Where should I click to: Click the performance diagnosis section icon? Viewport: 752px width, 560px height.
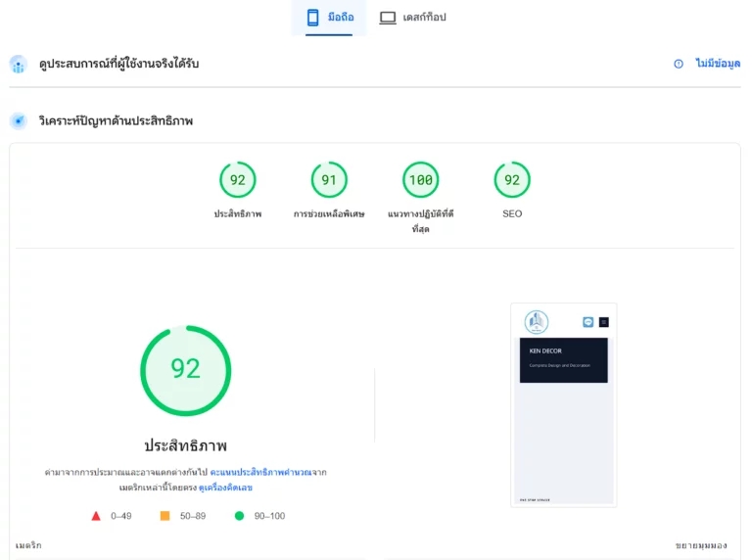(x=19, y=120)
